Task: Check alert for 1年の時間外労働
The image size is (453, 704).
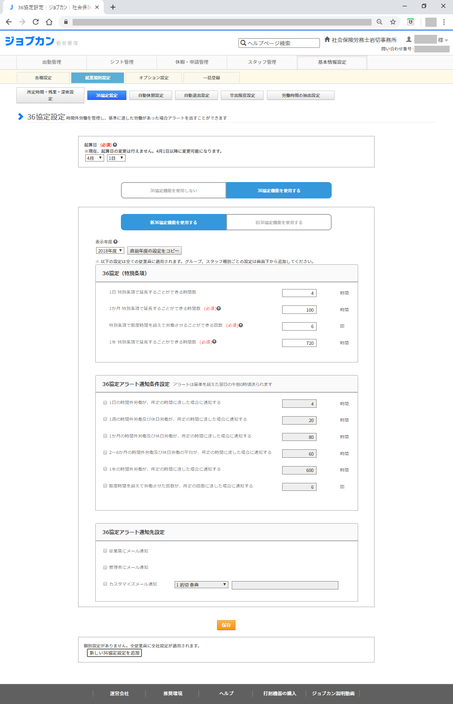Action: (105, 469)
